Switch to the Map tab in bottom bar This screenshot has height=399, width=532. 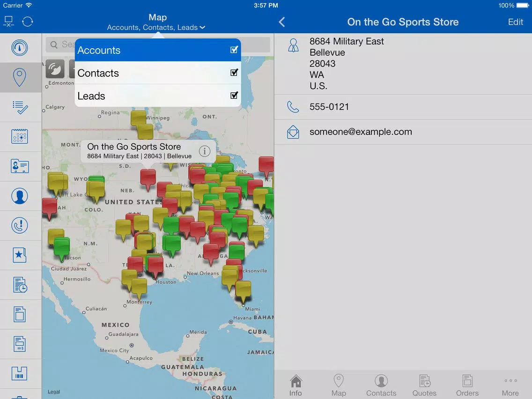click(x=339, y=386)
